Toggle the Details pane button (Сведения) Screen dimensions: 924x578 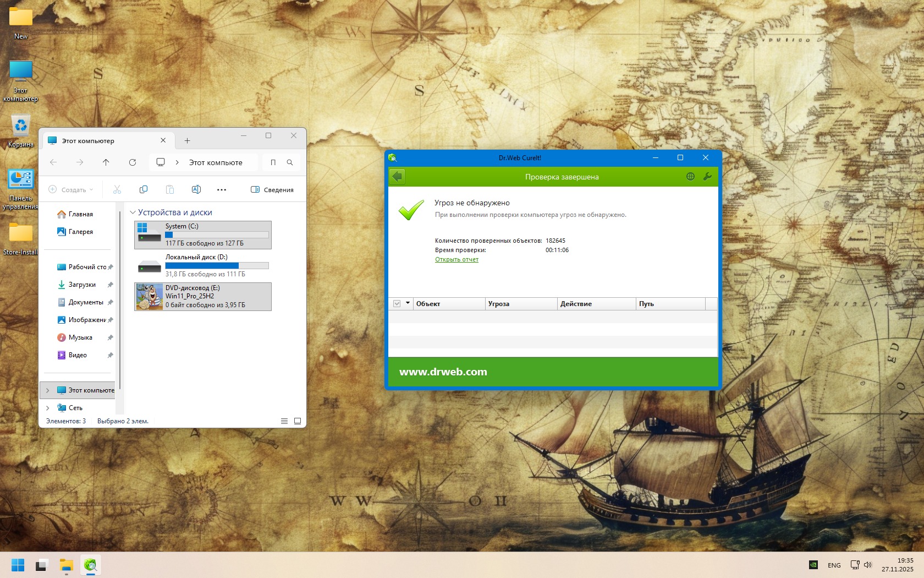(x=272, y=190)
